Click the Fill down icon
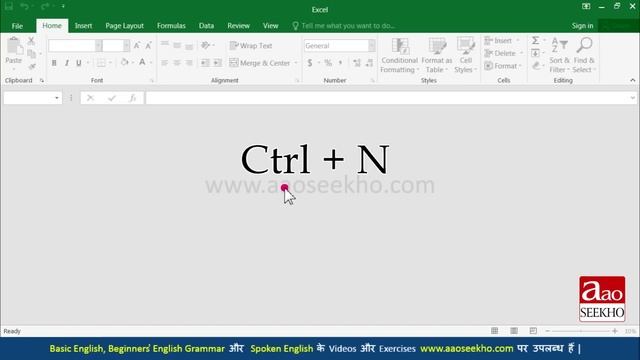 (535, 53)
